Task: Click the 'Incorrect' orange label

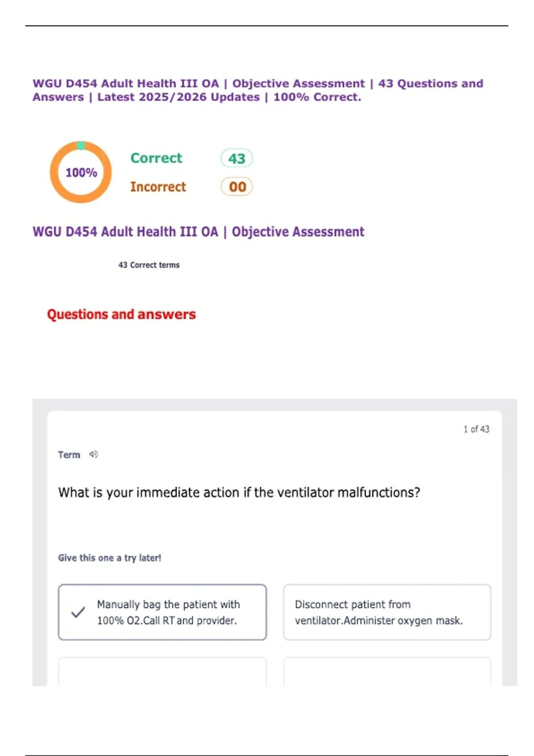Action: tap(158, 187)
